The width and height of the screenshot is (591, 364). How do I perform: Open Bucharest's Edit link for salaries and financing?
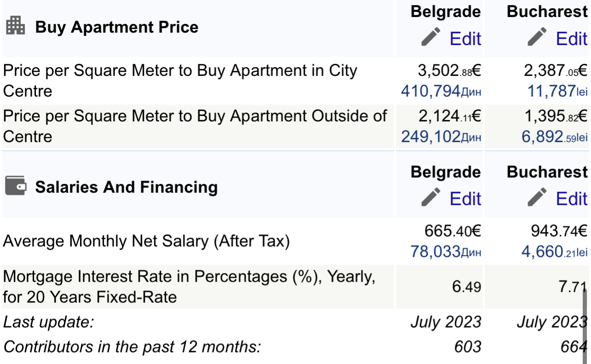[x=572, y=199]
